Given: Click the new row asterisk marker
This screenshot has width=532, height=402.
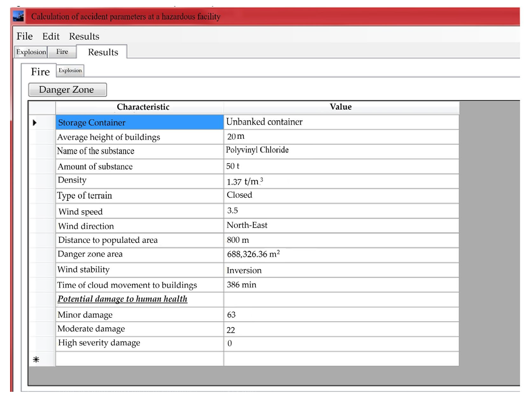Looking at the screenshot, I should click(x=36, y=360).
